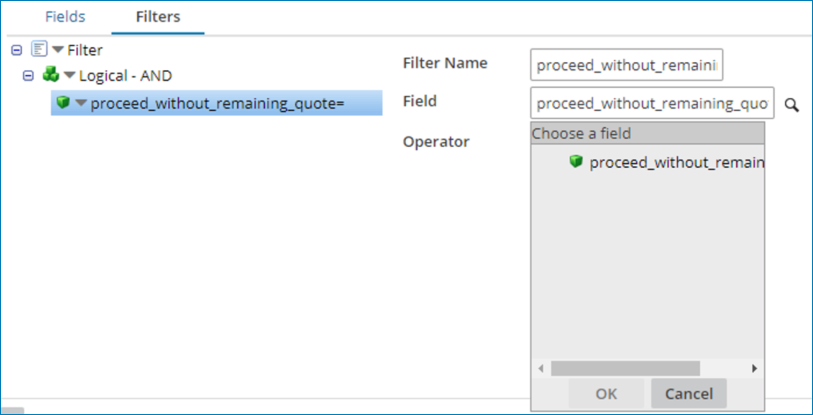Select the Logical - AND tree item
Viewport: 813px width, 415px height.
tap(125, 76)
